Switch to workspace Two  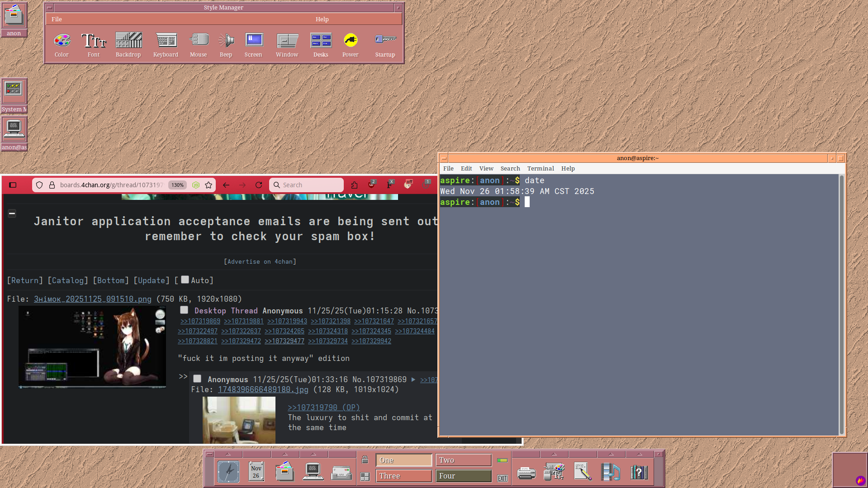click(463, 460)
